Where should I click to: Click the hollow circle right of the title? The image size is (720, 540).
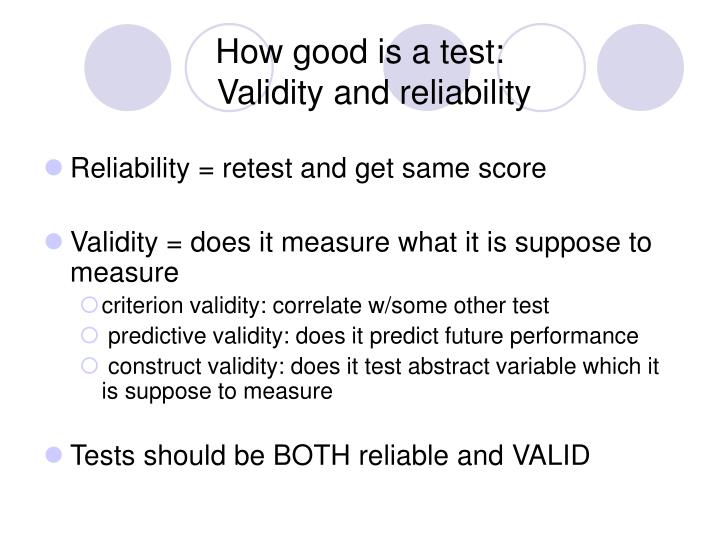542,68
